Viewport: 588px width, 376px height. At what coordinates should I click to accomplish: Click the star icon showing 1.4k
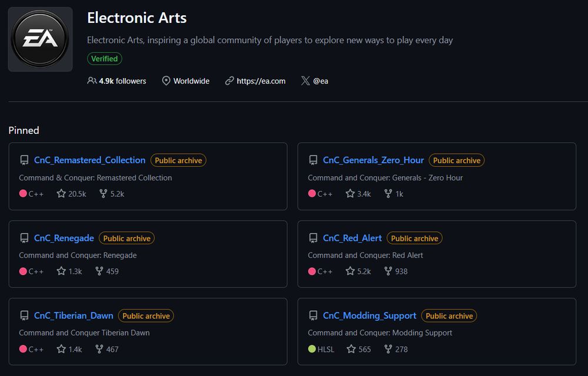click(61, 349)
